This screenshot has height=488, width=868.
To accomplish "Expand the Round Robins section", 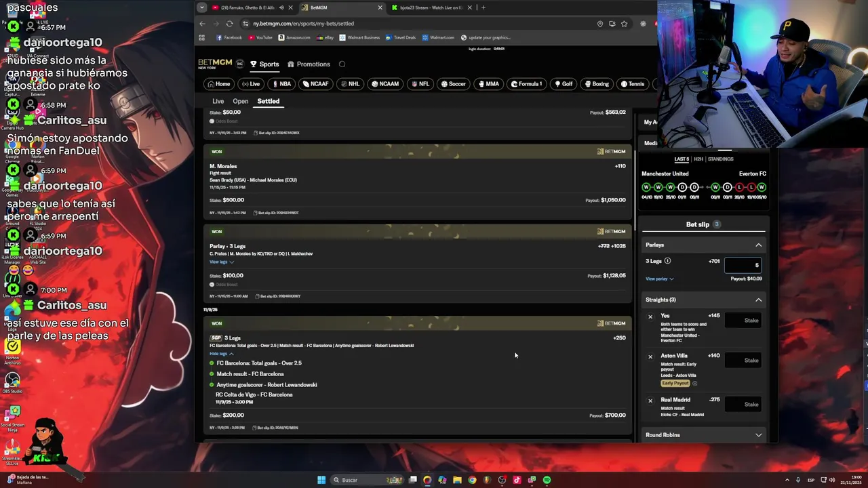I will point(758,435).
